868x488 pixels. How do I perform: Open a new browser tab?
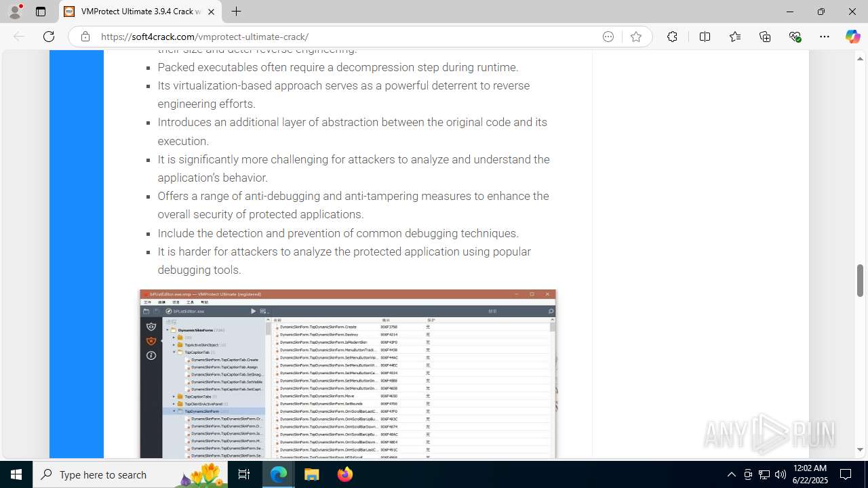coord(236,12)
